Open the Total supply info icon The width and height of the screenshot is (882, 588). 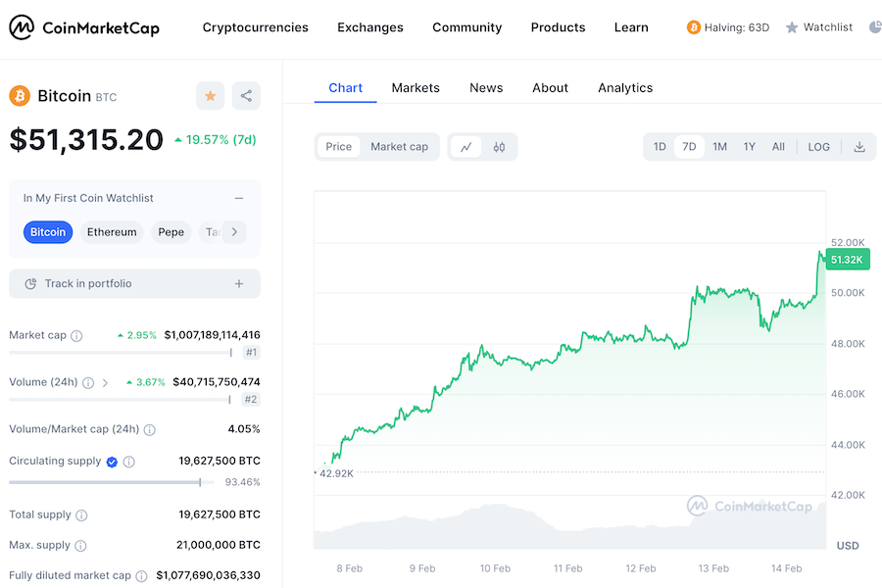click(x=81, y=515)
